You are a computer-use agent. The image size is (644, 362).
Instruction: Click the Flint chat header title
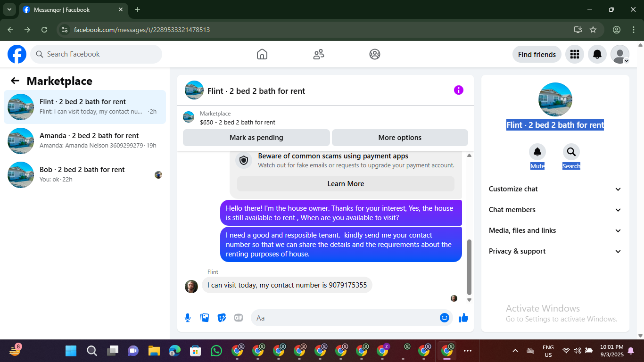(256, 91)
